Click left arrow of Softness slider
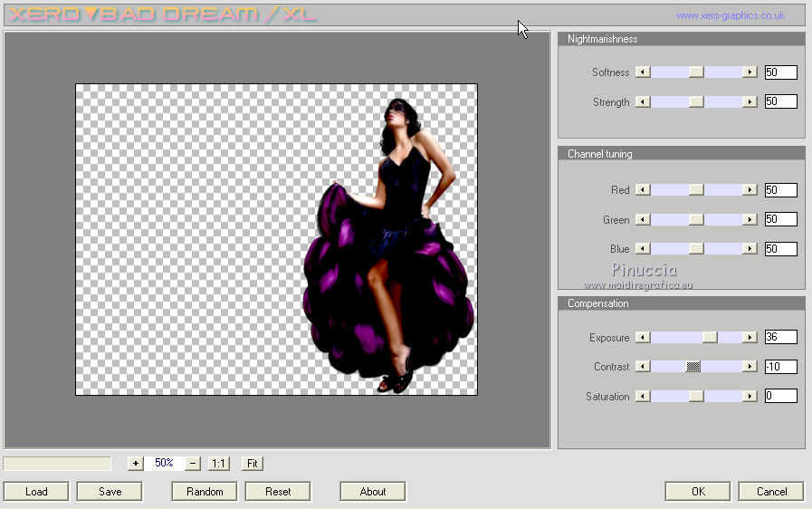This screenshot has height=509, width=812. coord(643,72)
